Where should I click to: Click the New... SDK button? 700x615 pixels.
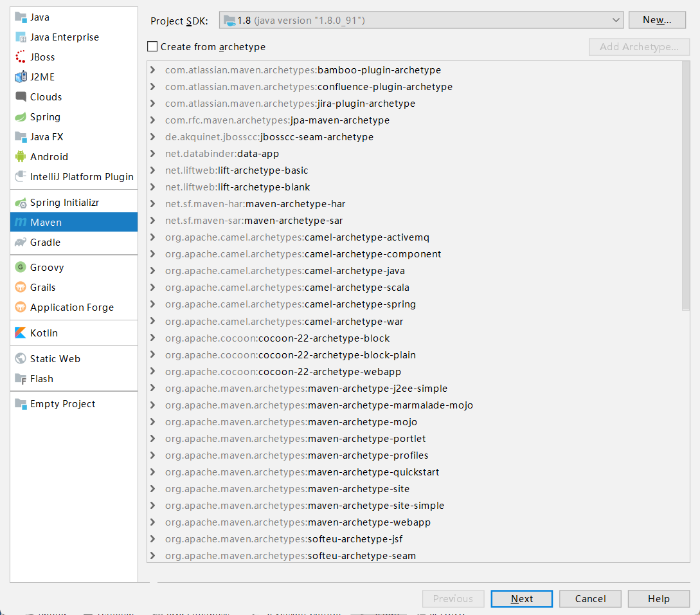point(656,21)
